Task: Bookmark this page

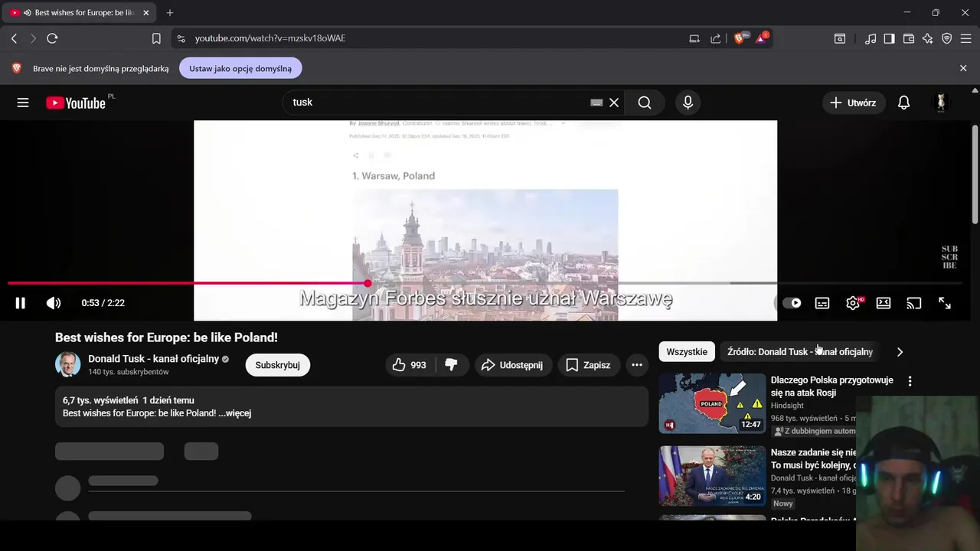Action: pos(156,38)
